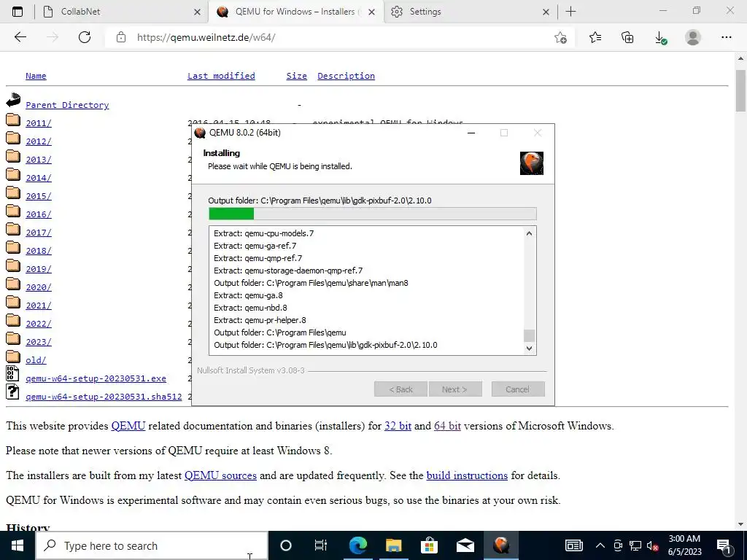Click binary file icon beside setup exe
The width and height of the screenshot is (747, 560).
12,373
